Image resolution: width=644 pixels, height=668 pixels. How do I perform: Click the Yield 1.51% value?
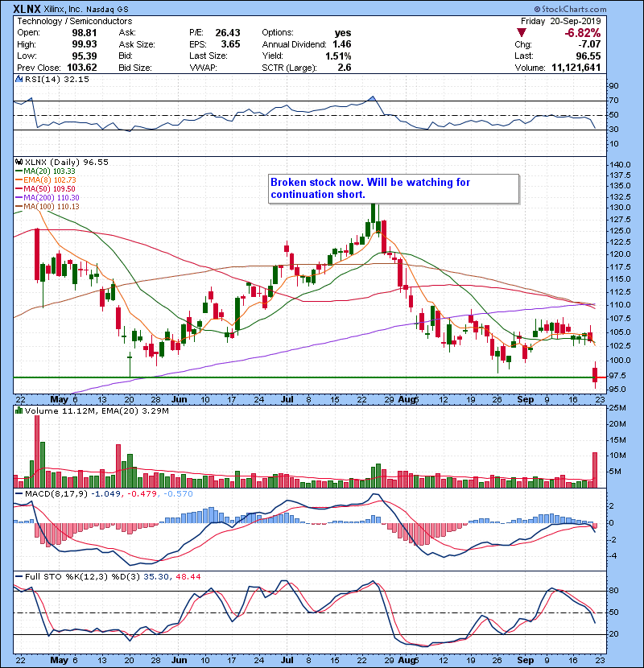pos(338,56)
